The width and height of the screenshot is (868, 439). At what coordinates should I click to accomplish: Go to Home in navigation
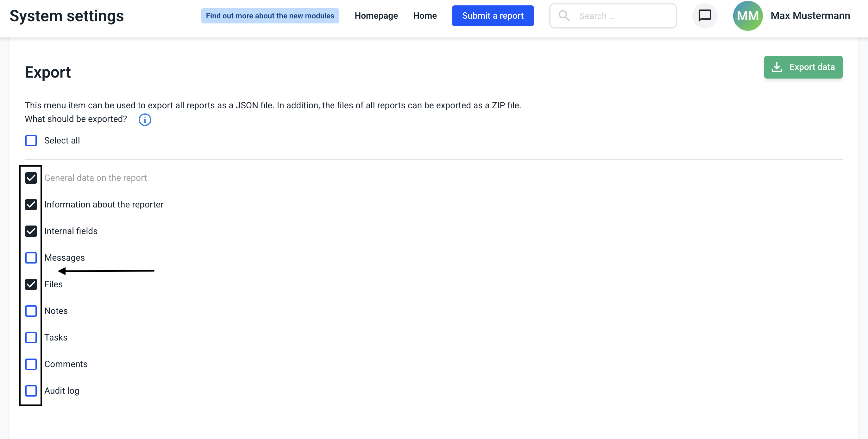point(425,16)
